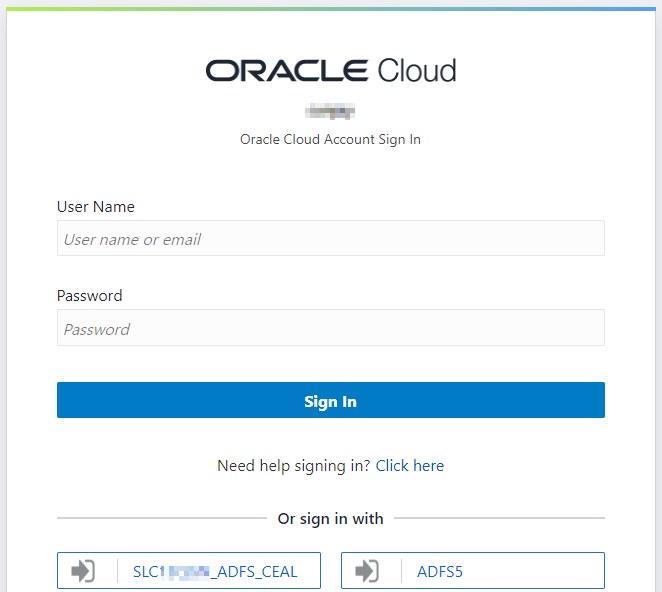The width and height of the screenshot is (662, 592).
Task: Click the Need help signing in text
Action: pyautogui.click(x=294, y=466)
